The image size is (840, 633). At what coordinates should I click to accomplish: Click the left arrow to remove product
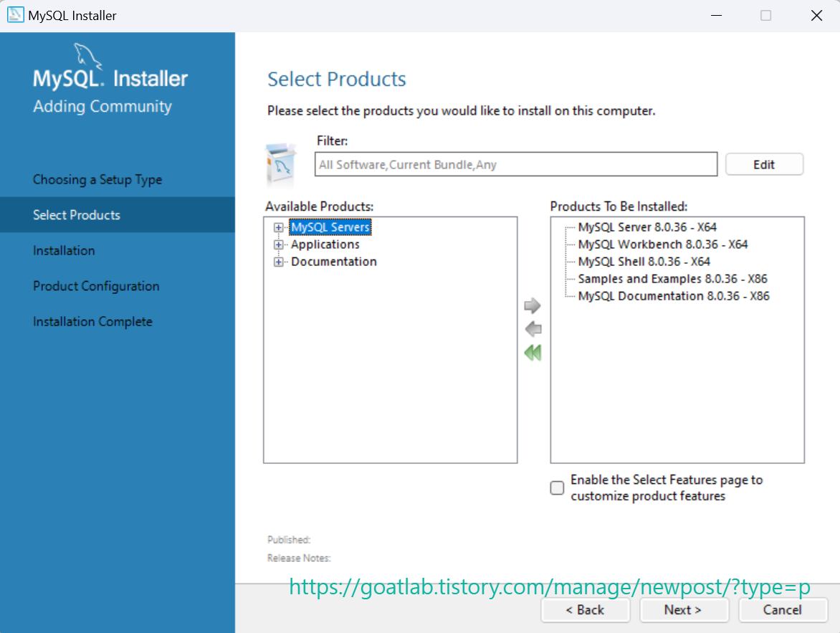[533, 329]
